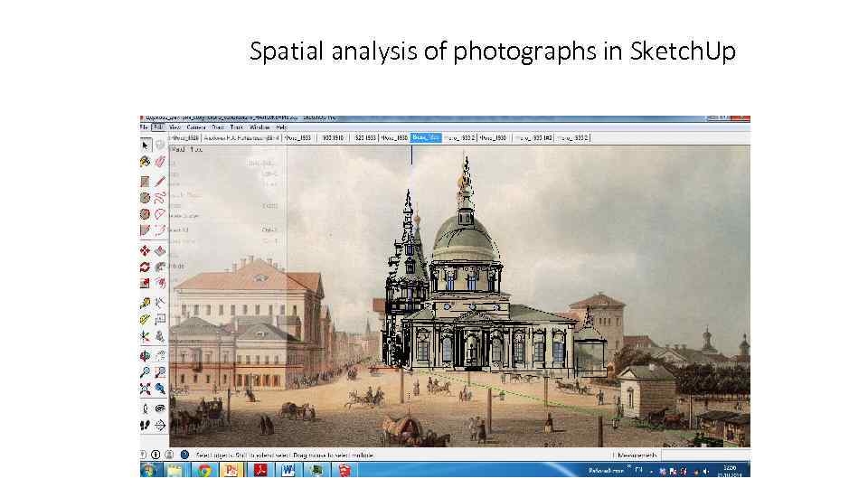The width and height of the screenshot is (868, 488).
Task: Click the Windows Start button
Action: (149, 470)
